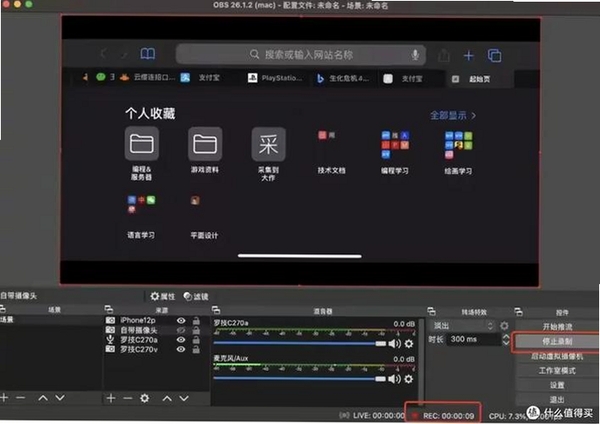This screenshot has width=600, height=424.
Task: Hide the 罗技C270v source
Action: 181,349
